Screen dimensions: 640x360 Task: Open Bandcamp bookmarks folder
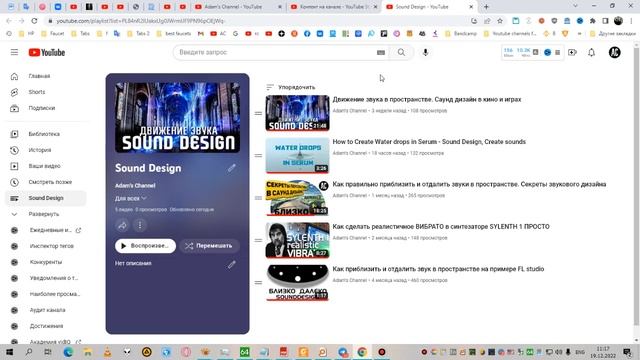tap(461, 33)
